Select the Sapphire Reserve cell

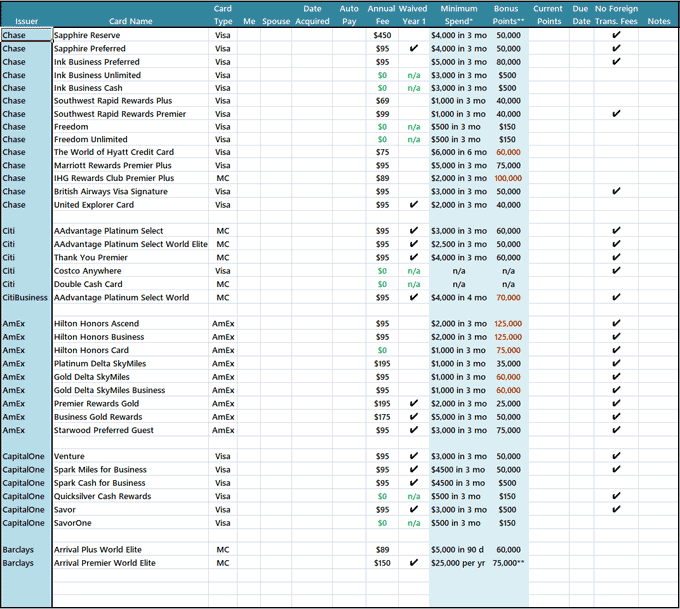pyautogui.click(x=130, y=35)
